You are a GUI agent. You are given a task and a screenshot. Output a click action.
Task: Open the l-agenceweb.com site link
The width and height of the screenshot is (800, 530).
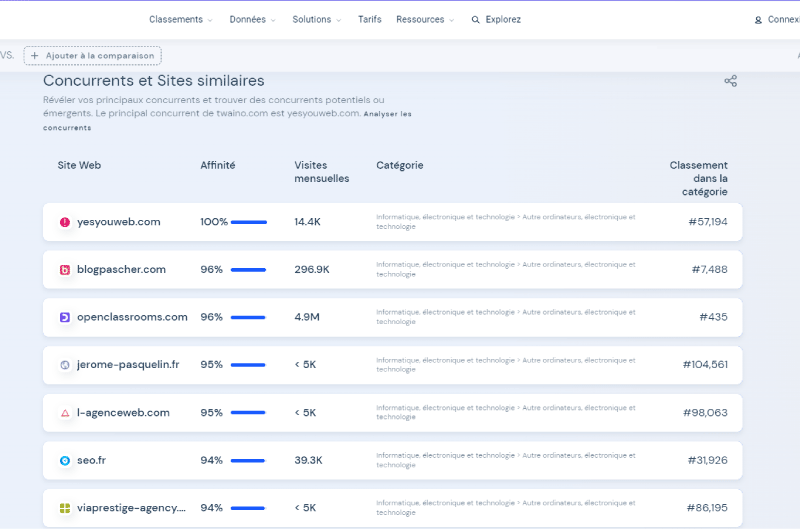(x=123, y=413)
